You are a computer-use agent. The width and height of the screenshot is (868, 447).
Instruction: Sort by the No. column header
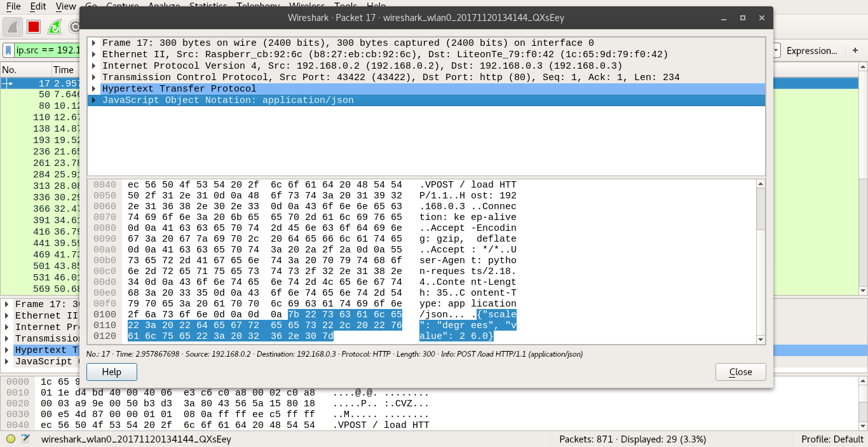(25, 70)
